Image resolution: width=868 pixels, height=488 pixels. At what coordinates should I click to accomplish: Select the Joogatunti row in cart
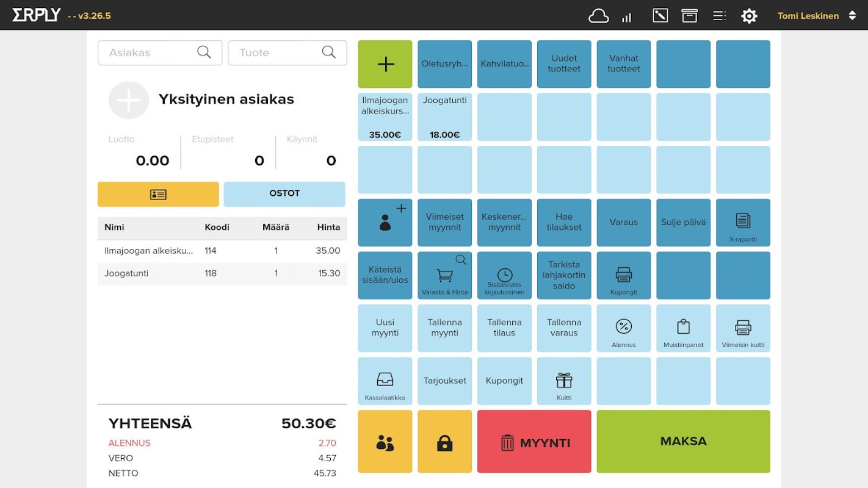222,273
